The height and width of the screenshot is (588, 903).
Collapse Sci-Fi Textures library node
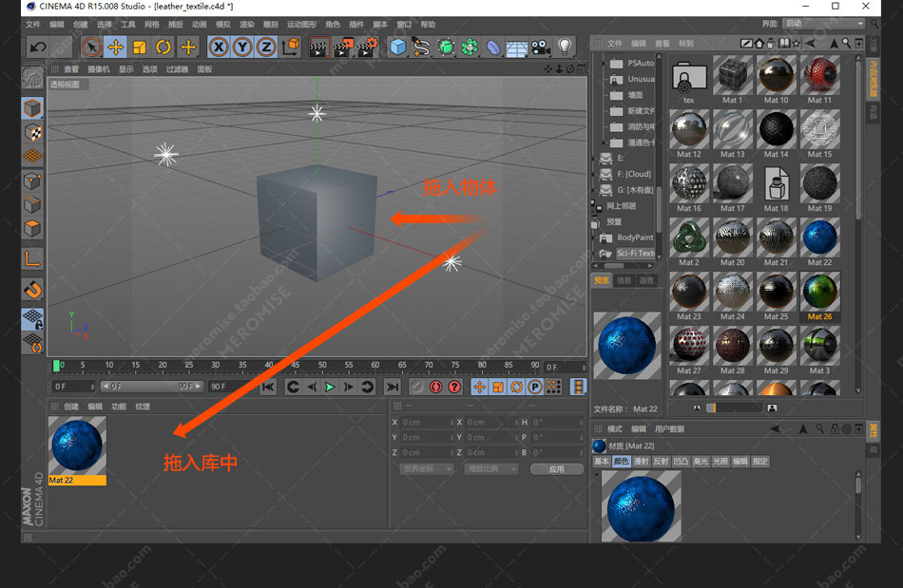coord(595,253)
